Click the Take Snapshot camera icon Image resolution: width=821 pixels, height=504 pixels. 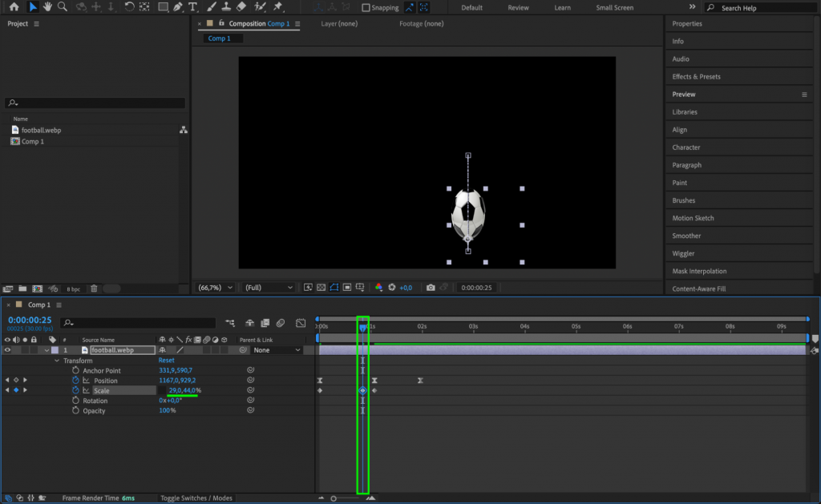[x=431, y=287]
